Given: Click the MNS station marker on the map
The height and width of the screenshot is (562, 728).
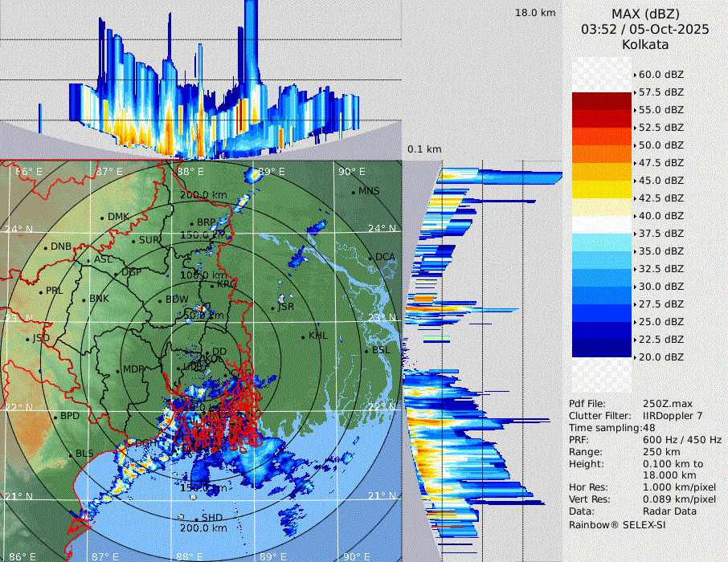Looking at the screenshot, I should click(353, 192).
